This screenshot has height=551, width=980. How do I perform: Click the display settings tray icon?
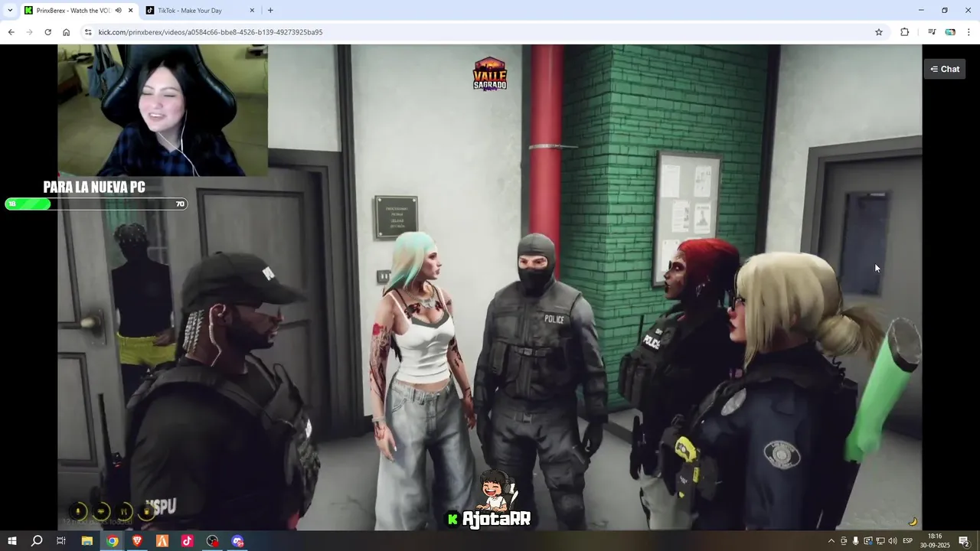click(x=868, y=541)
